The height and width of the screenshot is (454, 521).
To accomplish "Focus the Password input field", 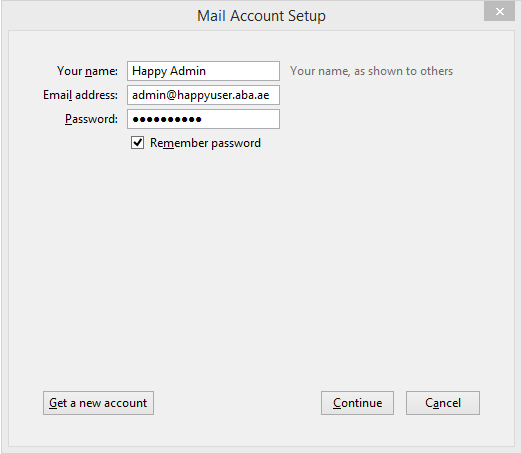I will [x=203, y=119].
